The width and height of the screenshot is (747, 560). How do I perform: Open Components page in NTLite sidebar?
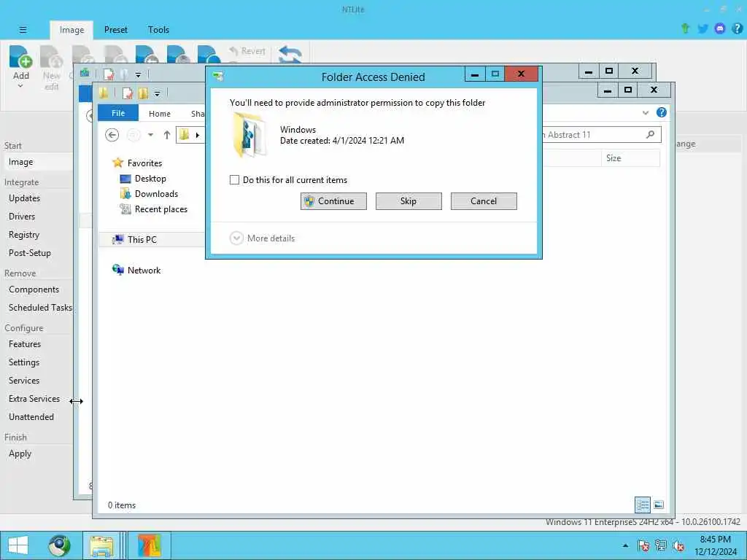coord(34,289)
